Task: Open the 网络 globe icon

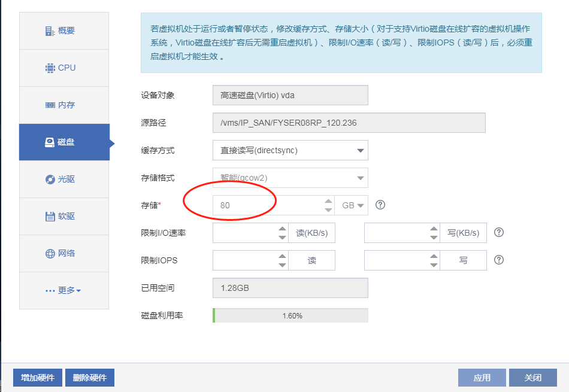Action: 50,254
